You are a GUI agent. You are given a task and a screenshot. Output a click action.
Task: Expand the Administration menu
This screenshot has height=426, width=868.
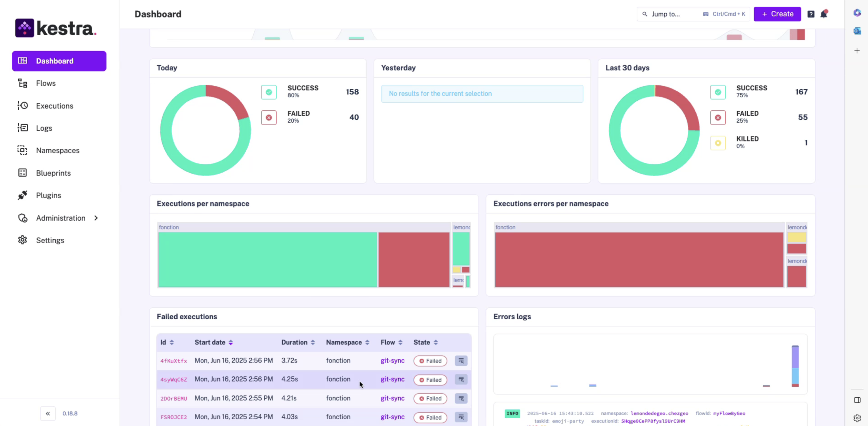tap(61, 218)
